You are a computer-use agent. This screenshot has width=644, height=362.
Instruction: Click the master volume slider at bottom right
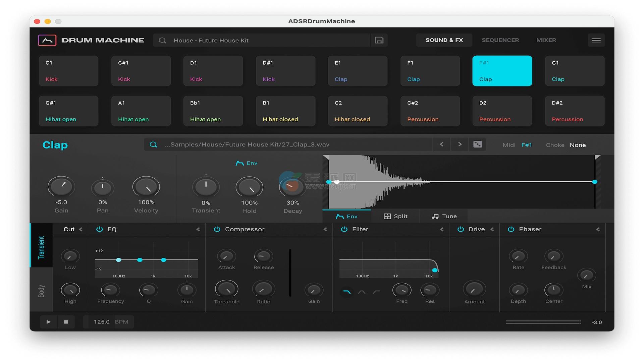coord(543,322)
